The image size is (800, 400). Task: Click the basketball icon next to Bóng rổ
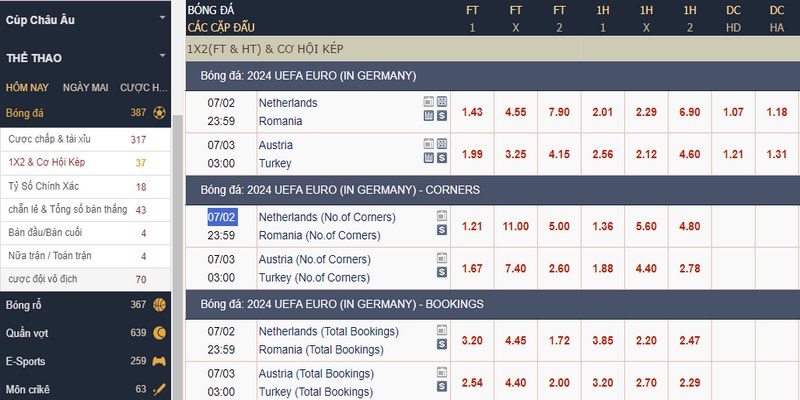159,305
